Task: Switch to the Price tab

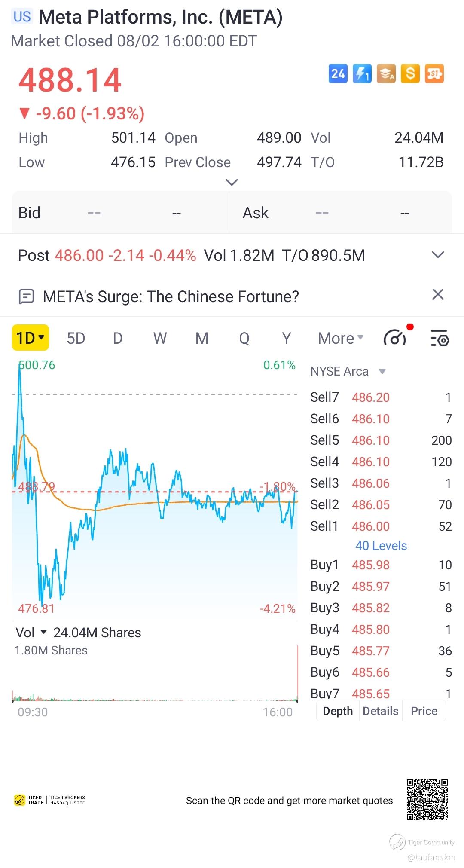Action: [424, 711]
